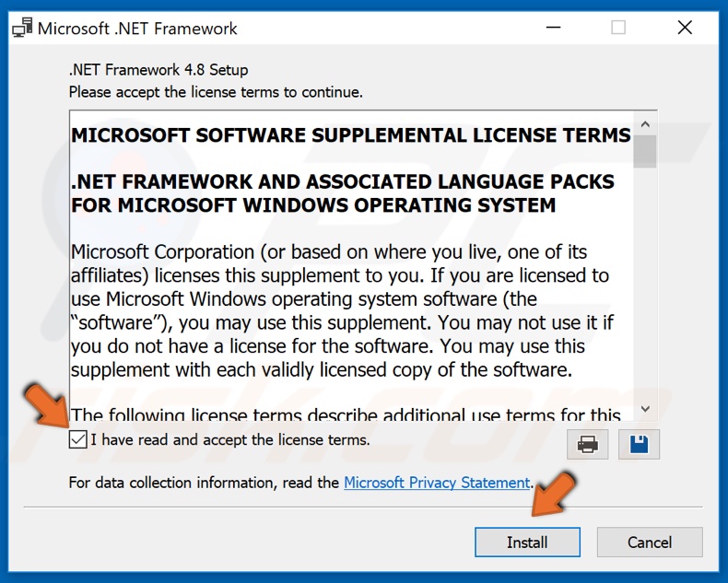Click the 'MICROSOFT SOFTWARE SUPPLEMENTAL LICENSE TERMS' heading
The height and width of the screenshot is (583, 728).
(350, 135)
